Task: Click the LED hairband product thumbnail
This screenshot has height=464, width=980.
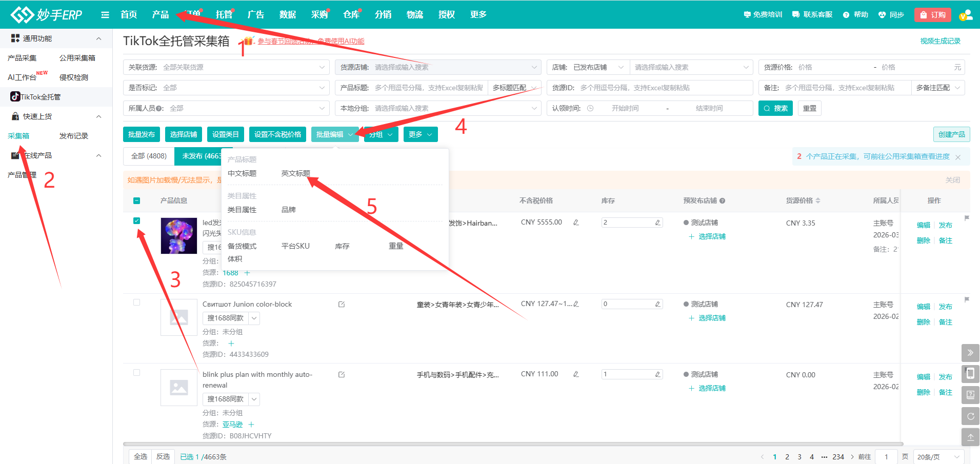Action: coord(178,236)
